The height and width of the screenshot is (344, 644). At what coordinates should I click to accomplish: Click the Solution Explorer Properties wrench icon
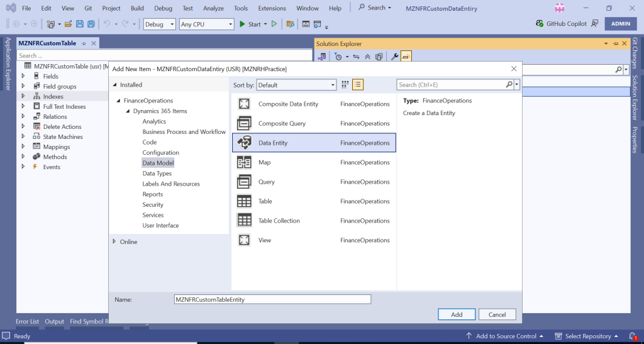click(x=394, y=57)
